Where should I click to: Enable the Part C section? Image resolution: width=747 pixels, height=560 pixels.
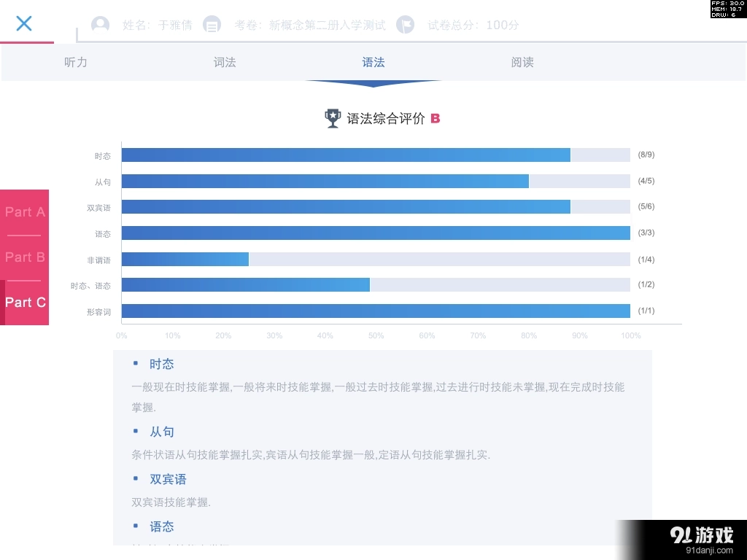pyautogui.click(x=24, y=303)
